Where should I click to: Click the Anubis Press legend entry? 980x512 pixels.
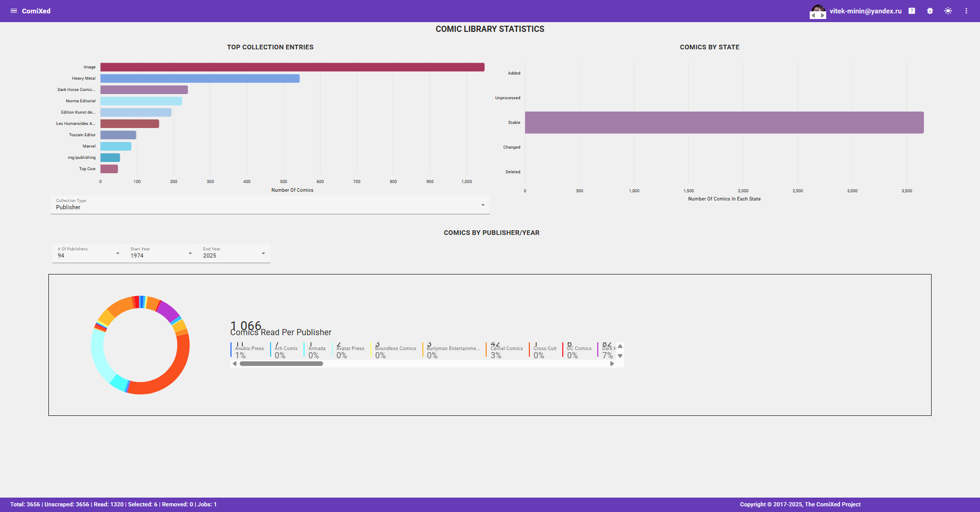[250, 350]
